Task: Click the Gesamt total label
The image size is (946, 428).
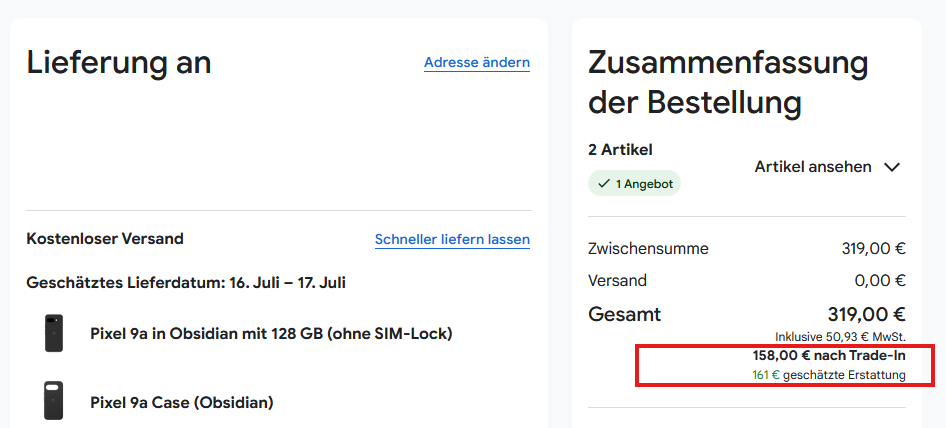Action: pyautogui.click(x=624, y=314)
